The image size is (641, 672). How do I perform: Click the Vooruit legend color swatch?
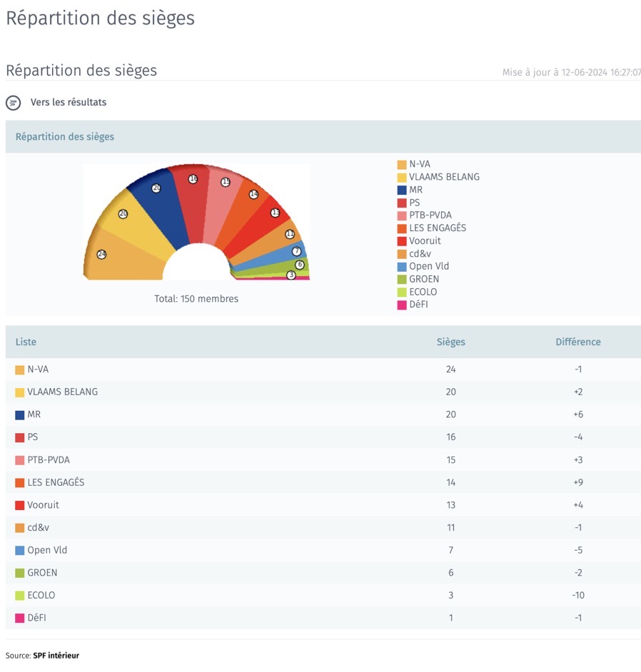pos(402,241)
